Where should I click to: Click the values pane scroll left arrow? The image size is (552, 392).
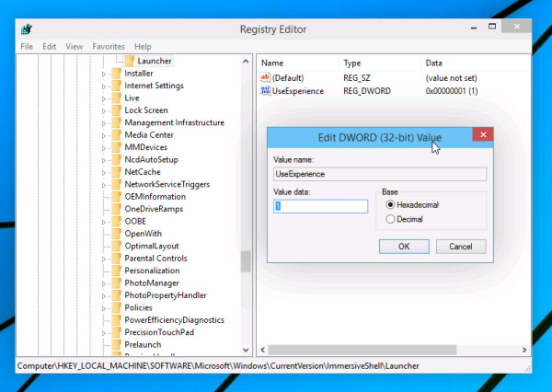click(262, 350)
